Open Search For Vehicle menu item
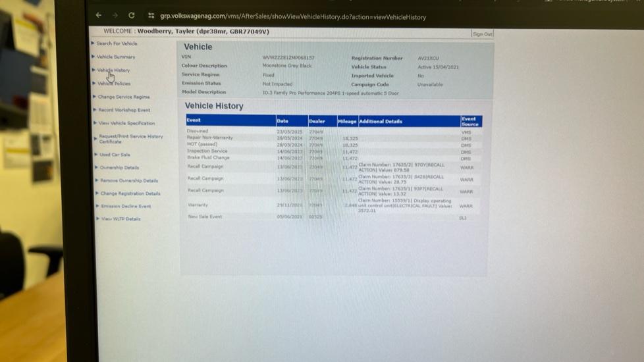 (117, 43)
